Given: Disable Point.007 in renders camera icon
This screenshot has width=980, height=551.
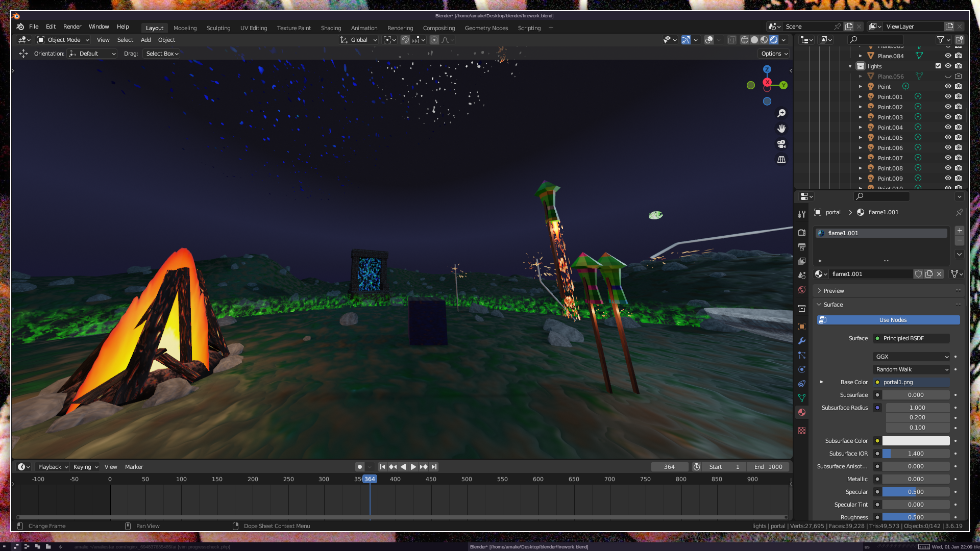Looking at the screenshot, I should click(959, 158).
